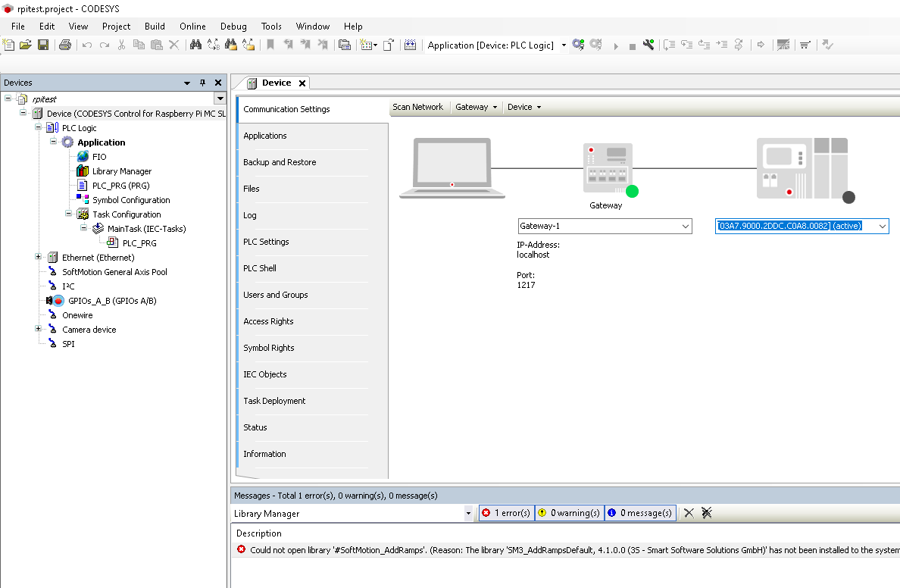Create a new project from the toolbar

(8, 45)
